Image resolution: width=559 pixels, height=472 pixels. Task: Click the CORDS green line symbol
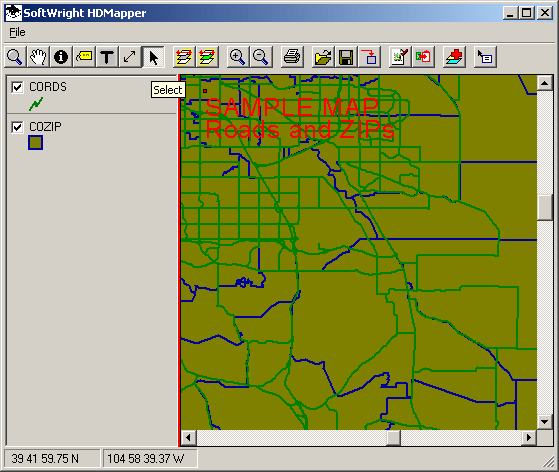tap(36, 104)
